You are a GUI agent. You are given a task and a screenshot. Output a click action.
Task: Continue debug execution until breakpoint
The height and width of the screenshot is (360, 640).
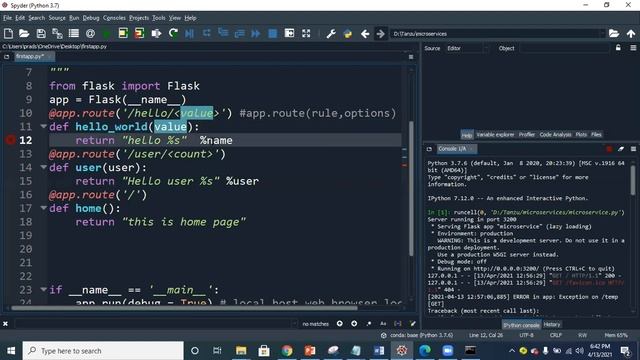point(256,33)
